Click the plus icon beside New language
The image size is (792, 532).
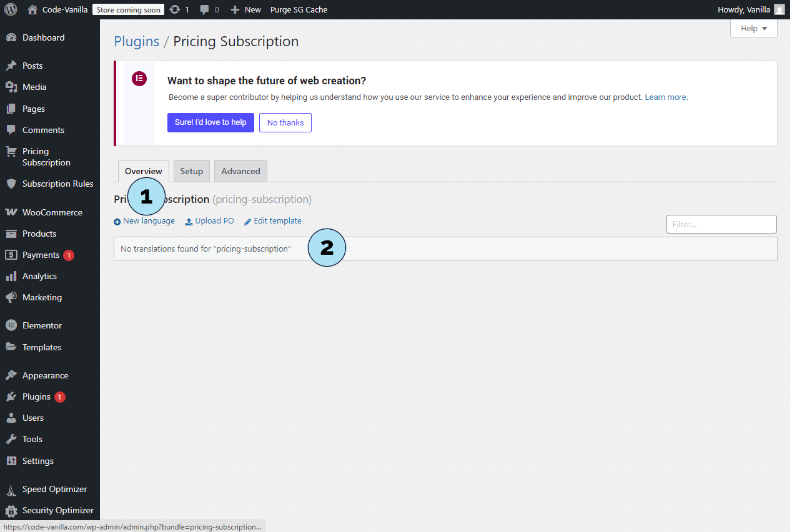117,222
